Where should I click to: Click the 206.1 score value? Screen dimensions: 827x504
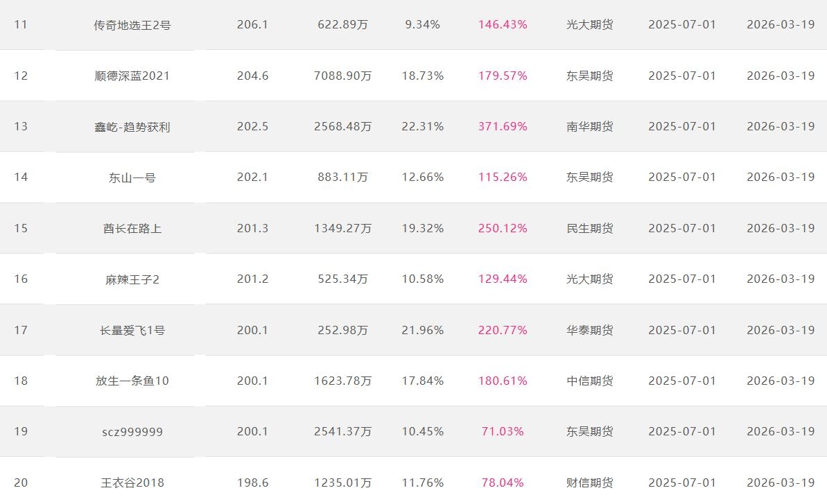tap(252, 24)
